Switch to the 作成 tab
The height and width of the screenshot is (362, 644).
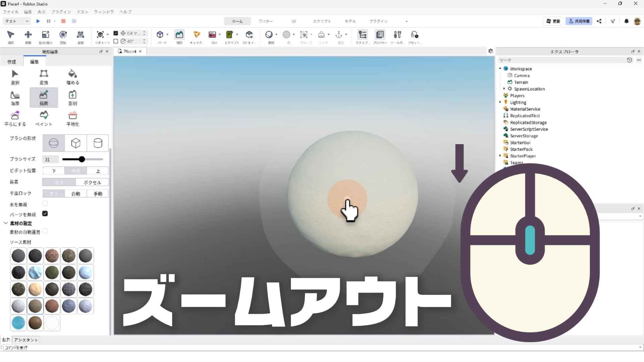12,62
